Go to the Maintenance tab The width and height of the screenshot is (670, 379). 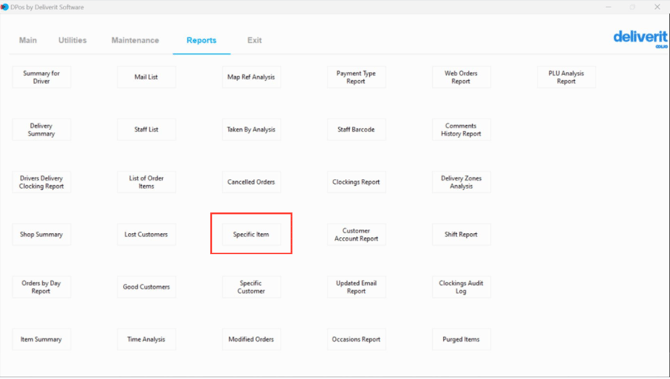point(135,40)
